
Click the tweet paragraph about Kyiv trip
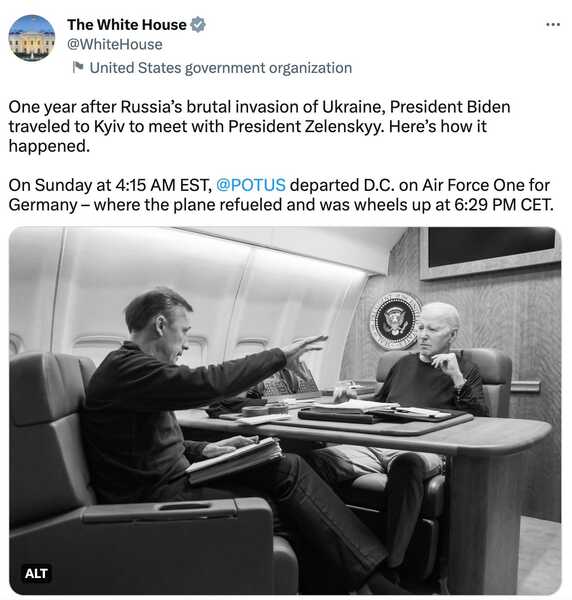259,126
